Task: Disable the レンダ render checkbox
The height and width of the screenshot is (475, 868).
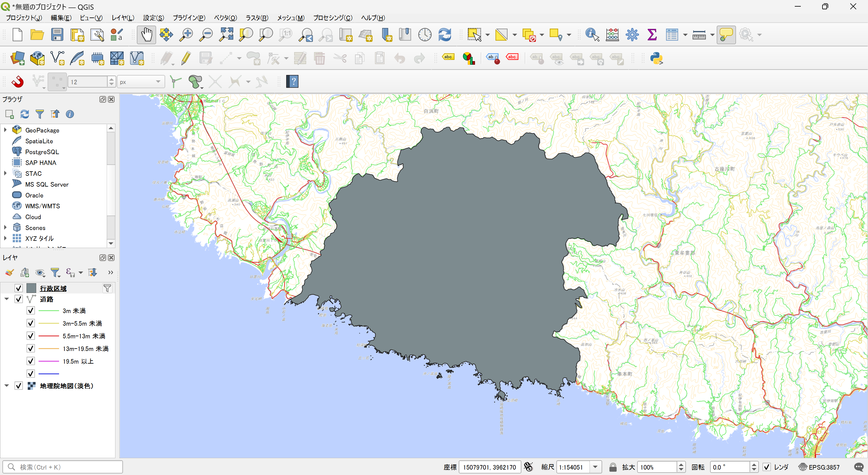Action: point(766,467)
